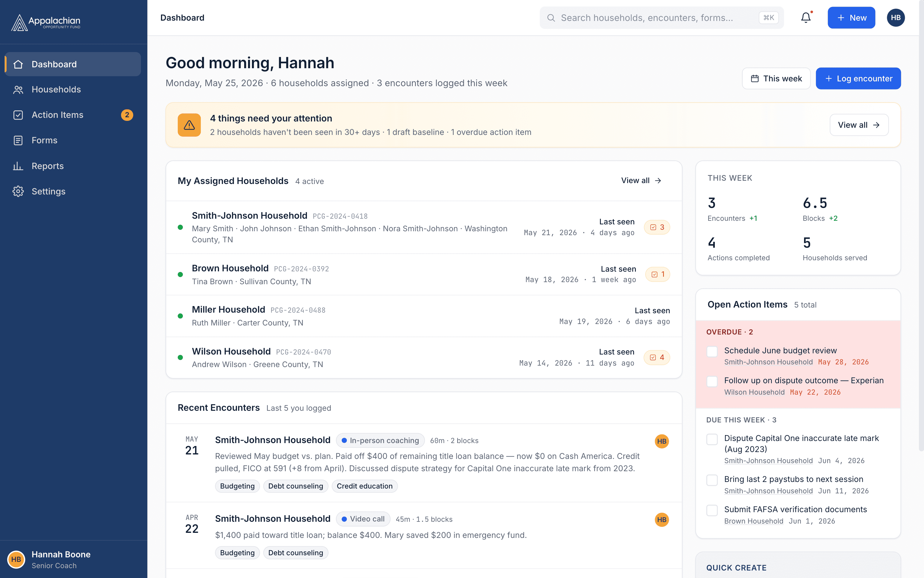
Task: Click the Action Items badge showing 2
Action: point(127,115)
